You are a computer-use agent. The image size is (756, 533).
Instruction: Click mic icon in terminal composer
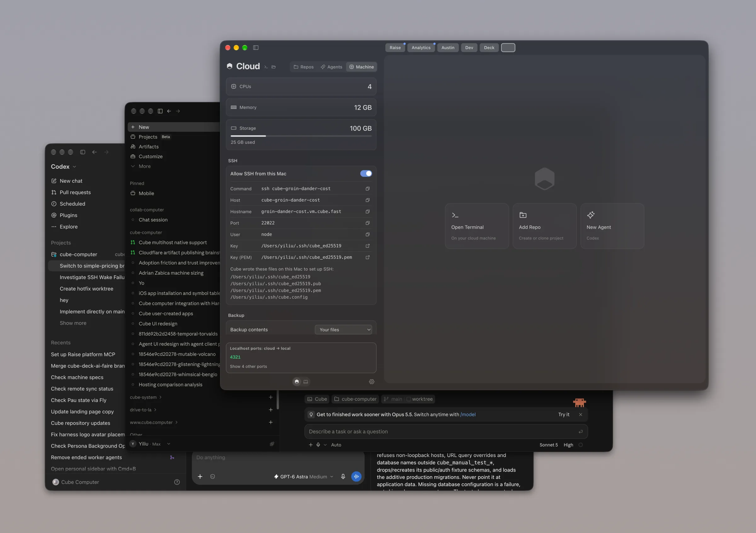tap(318, 445)
